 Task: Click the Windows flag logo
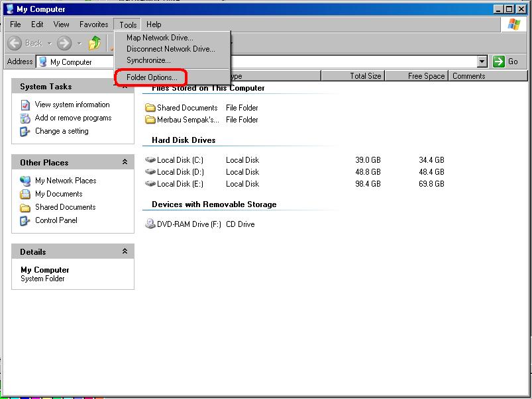coord(514,24)
